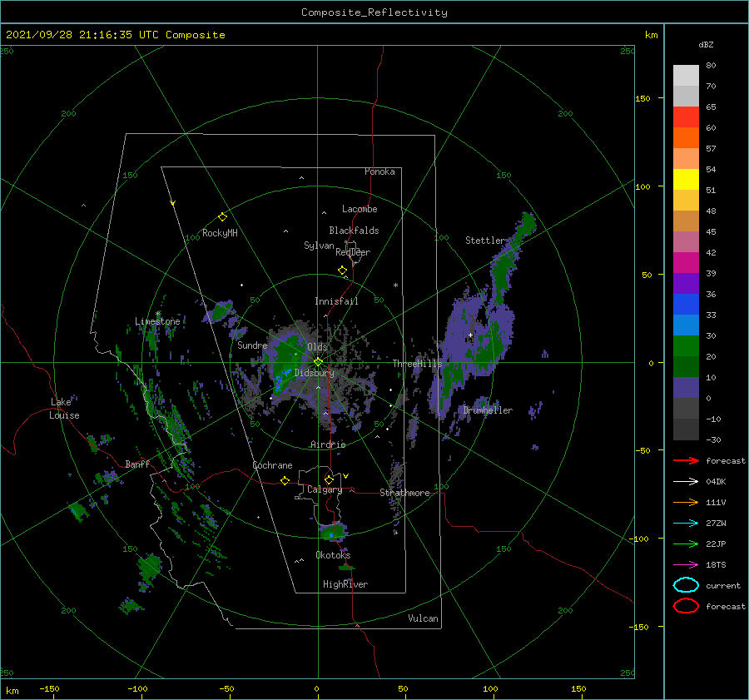Click the green echo cell just north of Okotoks
This screenshot has height=700, width=749.
click(x=333, y=531)
